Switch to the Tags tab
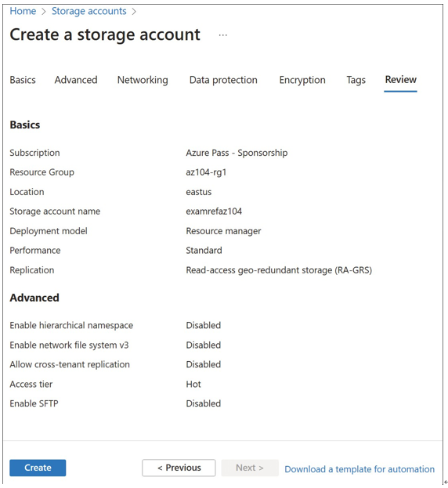This screenshot has height=488, width=448. tap(356, 80)
